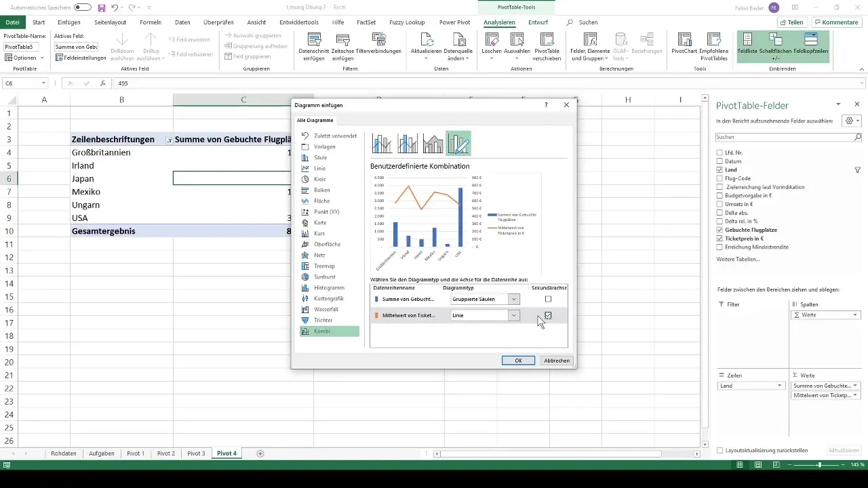Open Mittelwert von Ticketpreis field dropdown
The width and height of the screenshot is (868, 488).
coord(856,394)
